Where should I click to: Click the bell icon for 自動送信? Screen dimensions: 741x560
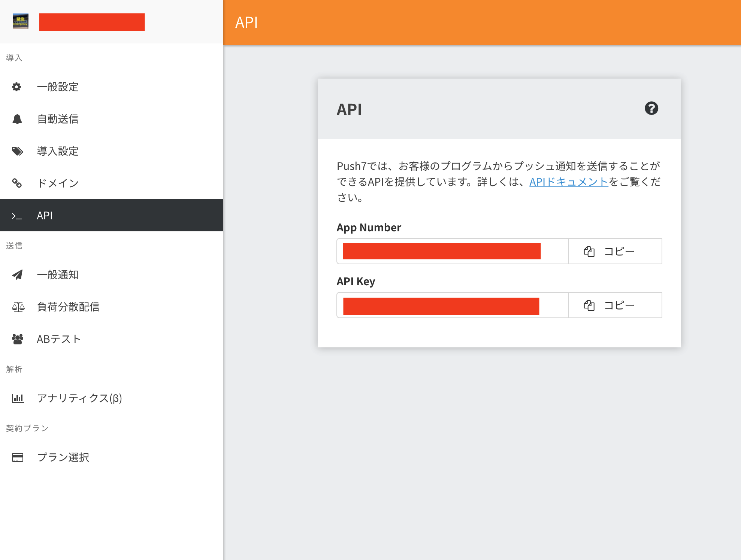point(17,119)
